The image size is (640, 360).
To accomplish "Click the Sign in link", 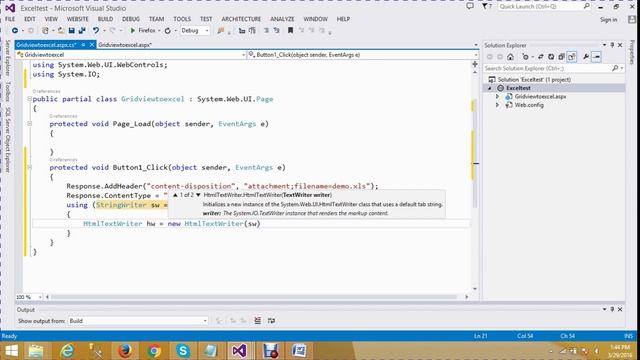I will coord(609,20).
